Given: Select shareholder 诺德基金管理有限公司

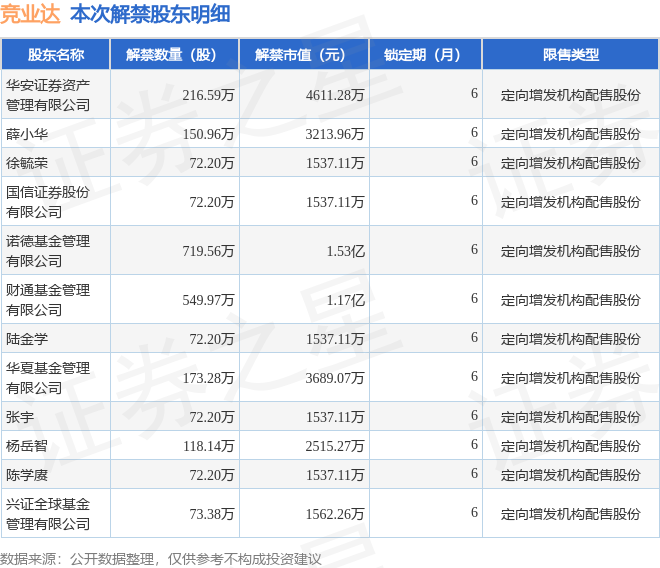Looking at the screenshot, I should pos(48,251).
